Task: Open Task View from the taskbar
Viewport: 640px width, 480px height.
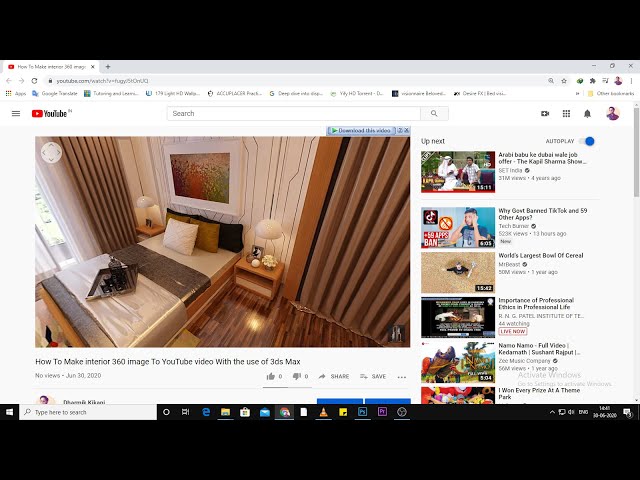Action: tap(185, 412)
